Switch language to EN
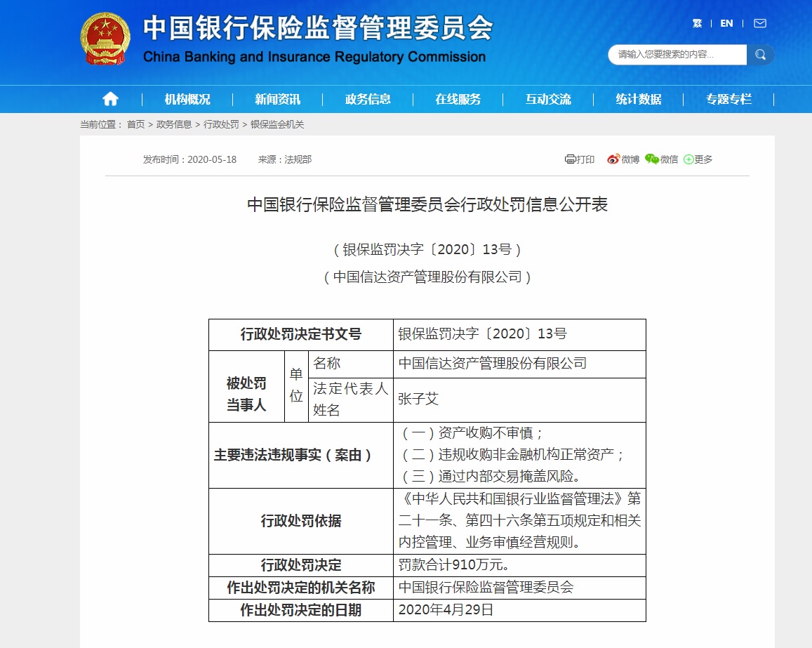The image size is (812, 648). coord(726,23)
